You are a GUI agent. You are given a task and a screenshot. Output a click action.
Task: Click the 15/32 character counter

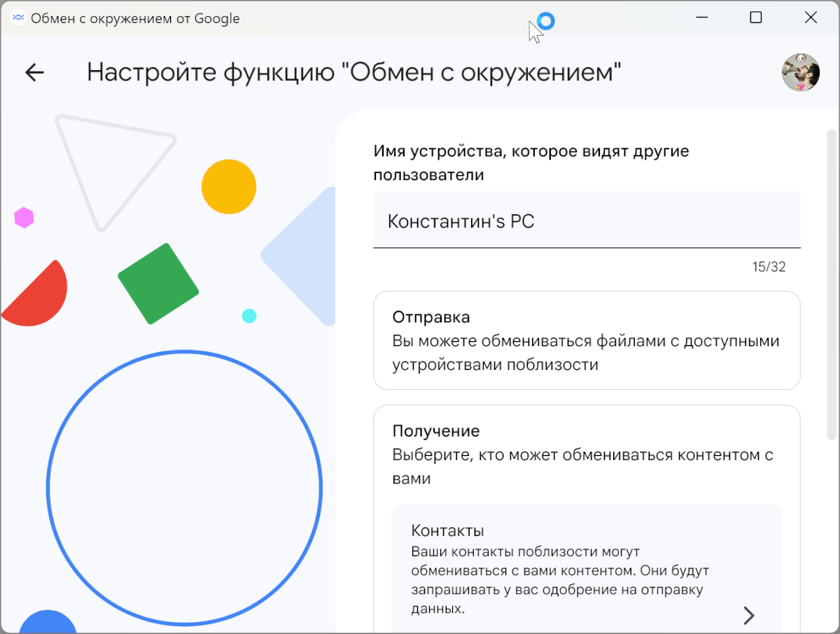pyautogui.click(x=769, y=267)
